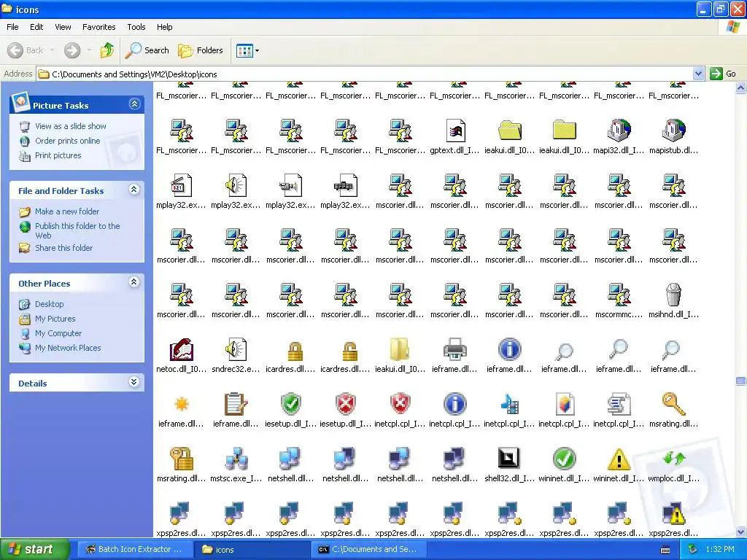Click the Up folder toolbar icon

(107, 50)
